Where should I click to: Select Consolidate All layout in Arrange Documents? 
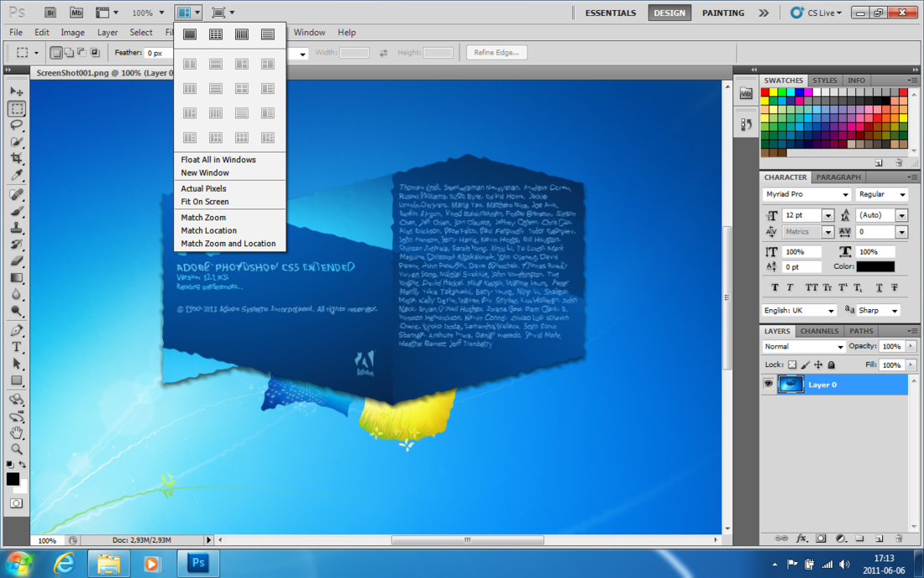click(190, 34)
